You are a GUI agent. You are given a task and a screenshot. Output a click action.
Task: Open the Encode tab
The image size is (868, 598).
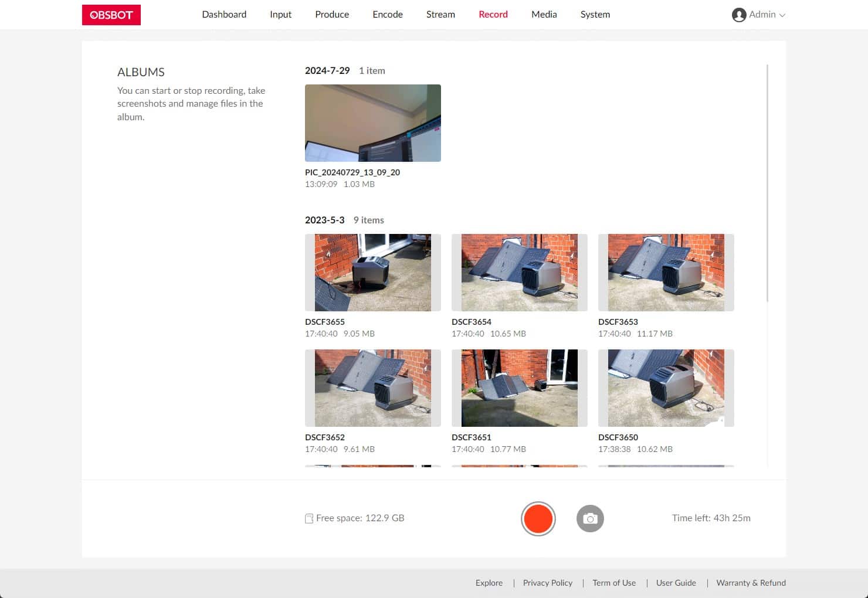[x=388, y=15]
